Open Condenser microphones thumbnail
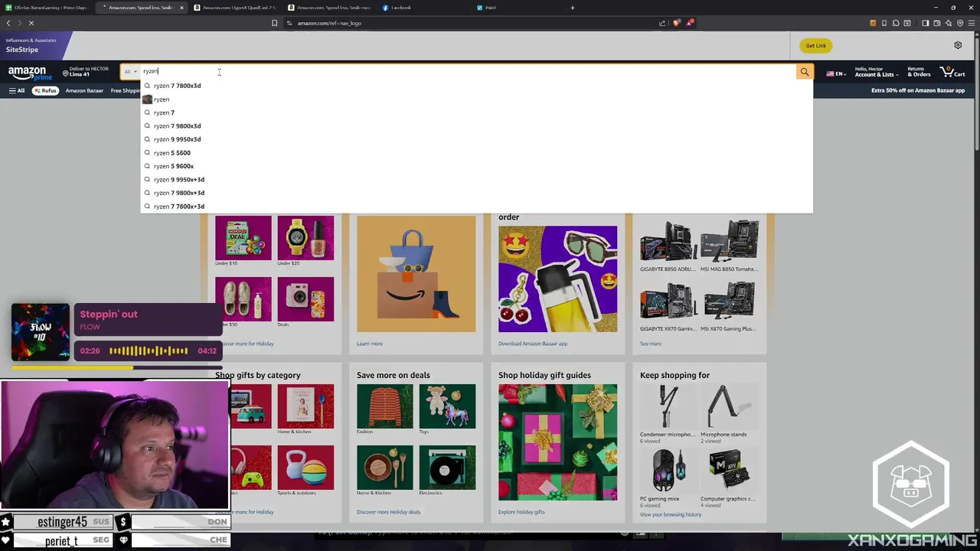Viewport: 980px width, 551px height. [668, 406]
